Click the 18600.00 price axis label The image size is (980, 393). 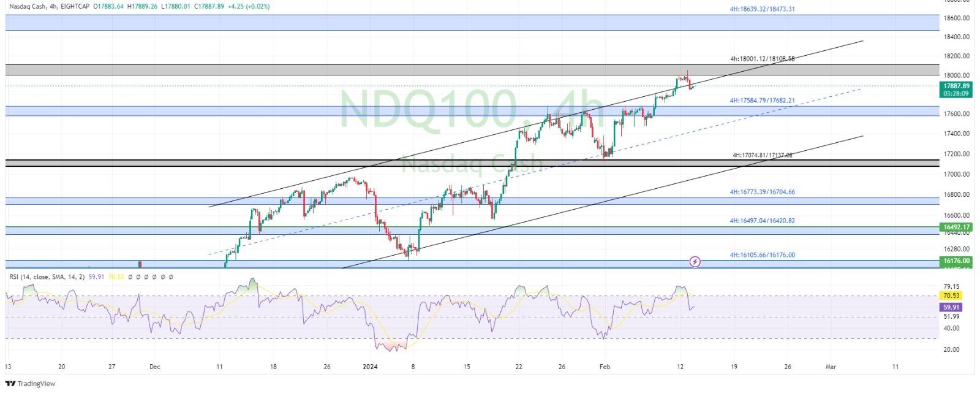tap(956, 18)
